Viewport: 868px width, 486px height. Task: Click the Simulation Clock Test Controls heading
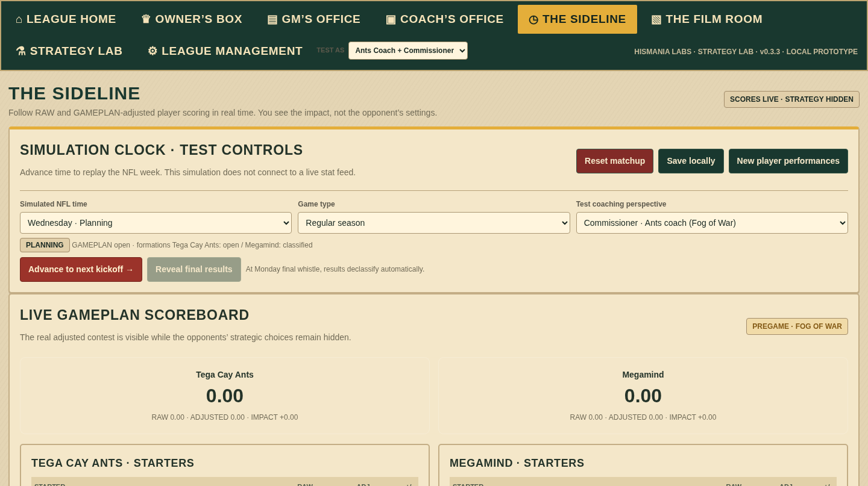(x=162, y=150)
